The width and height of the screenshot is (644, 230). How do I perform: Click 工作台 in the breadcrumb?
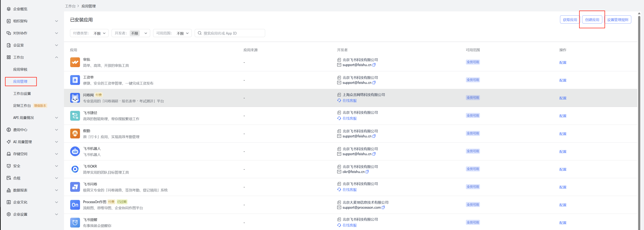point(70,6)
